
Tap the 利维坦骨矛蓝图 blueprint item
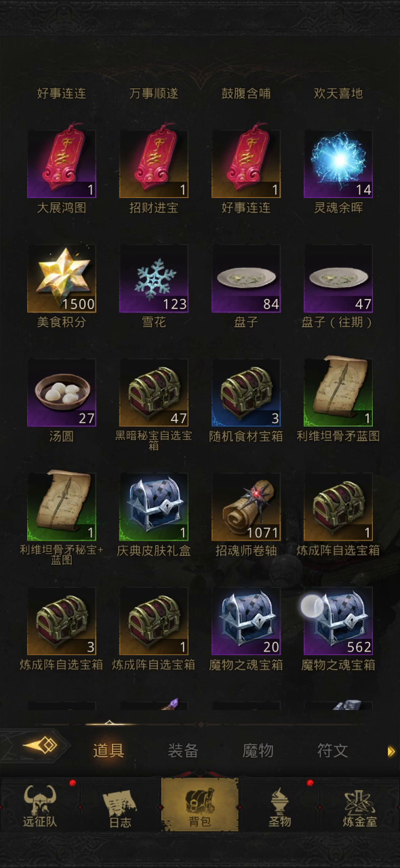(x=338, y=393)
